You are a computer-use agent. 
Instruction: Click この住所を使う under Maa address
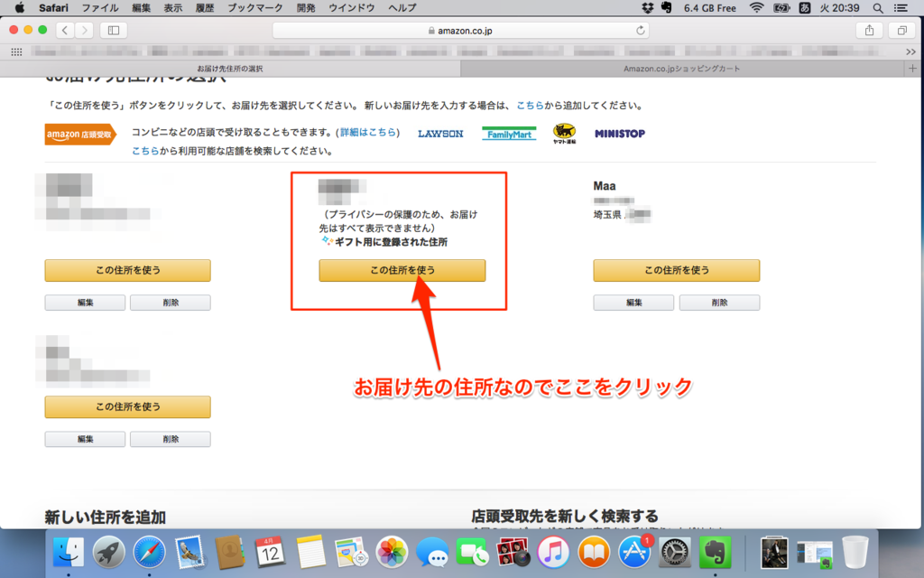[x=677, y=270]
